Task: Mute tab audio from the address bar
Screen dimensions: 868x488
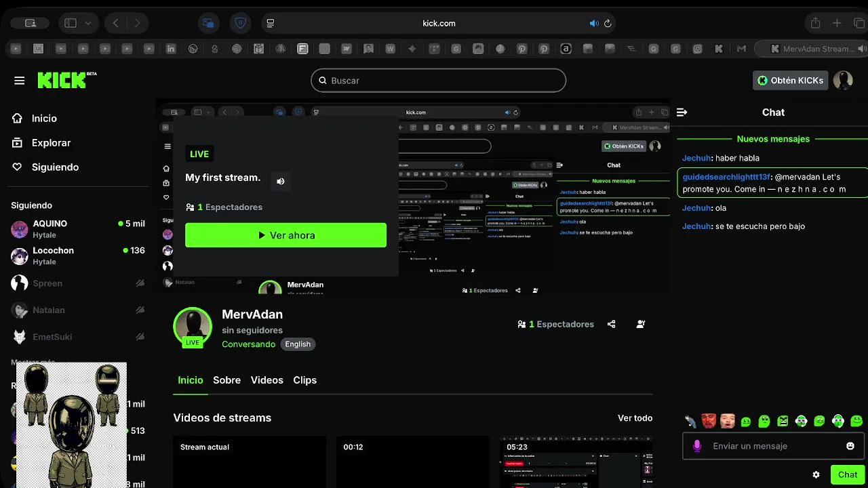Action: tap(594, 23)
